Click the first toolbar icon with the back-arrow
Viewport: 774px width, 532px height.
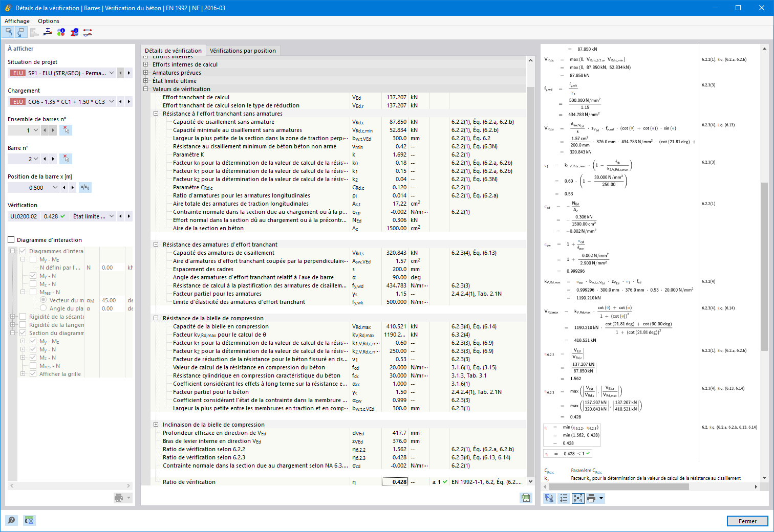tap(9, 32)
